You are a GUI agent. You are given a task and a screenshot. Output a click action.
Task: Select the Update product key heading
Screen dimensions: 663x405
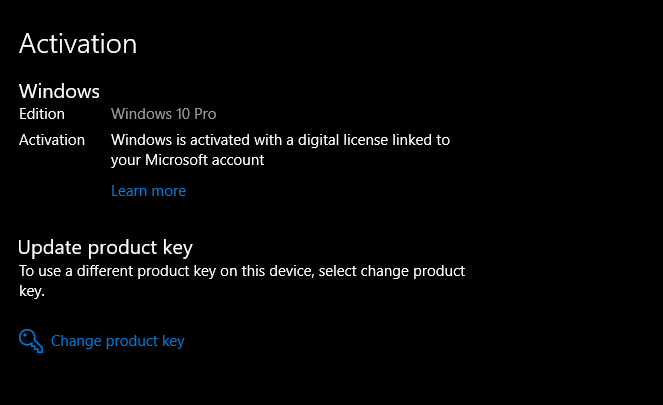click(x=105, y=248)
